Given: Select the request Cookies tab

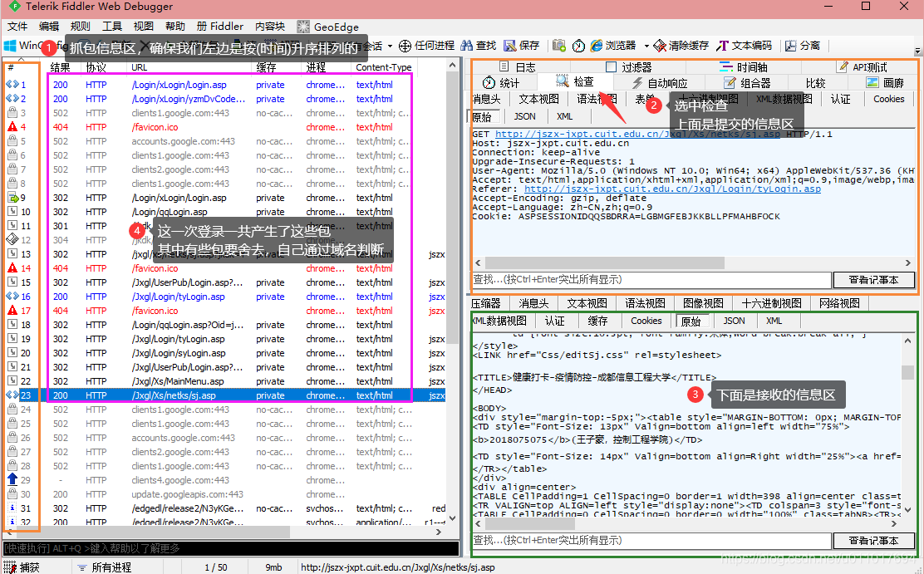Looking at the screenshot, I should point(888,99).
